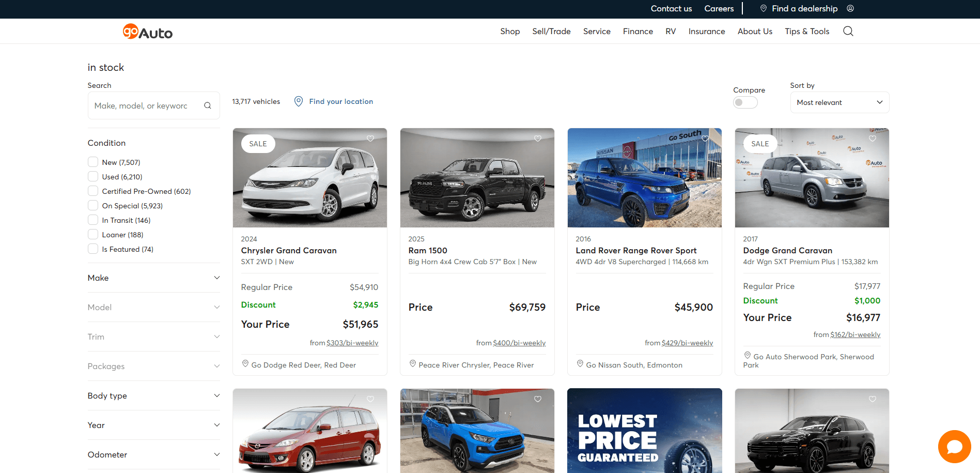Click heart icon on Dodge Grand Caravan
The image size is (980, 473).
click(x=873, y=139)
